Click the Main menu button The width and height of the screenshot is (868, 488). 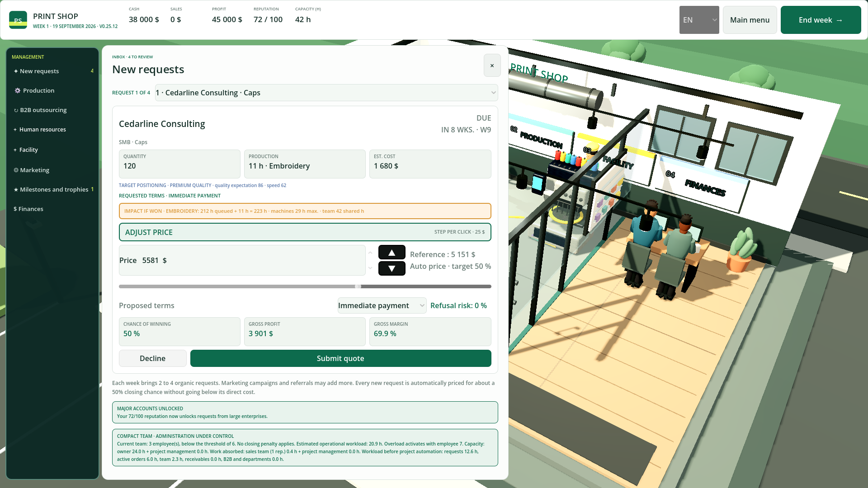(x=750, y=20)
